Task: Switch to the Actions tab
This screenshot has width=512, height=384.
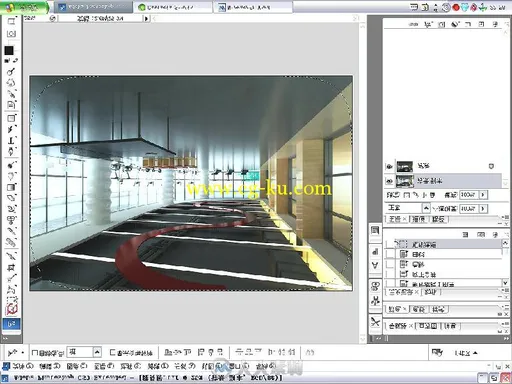Action: pyautogui.click(x=431, y=292)
